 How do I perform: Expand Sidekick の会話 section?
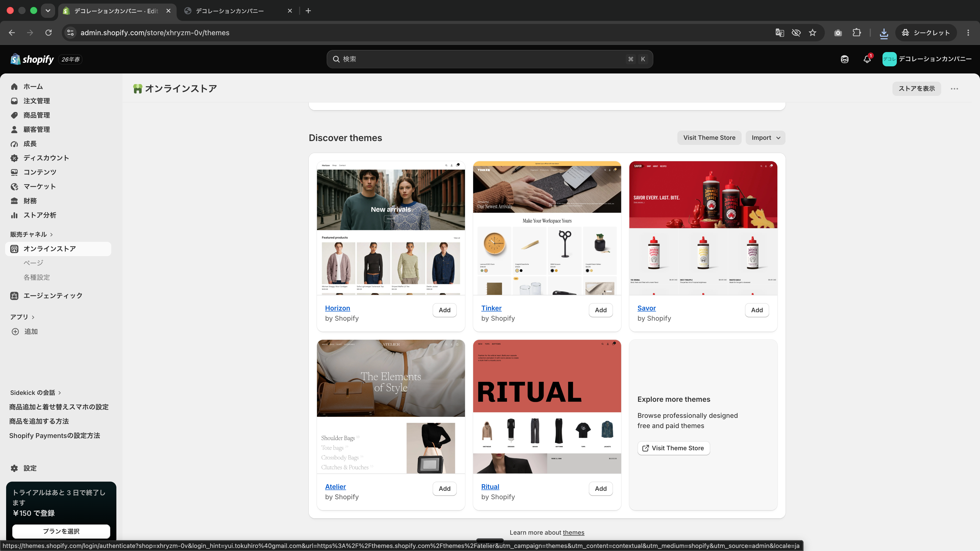[35, 393]
